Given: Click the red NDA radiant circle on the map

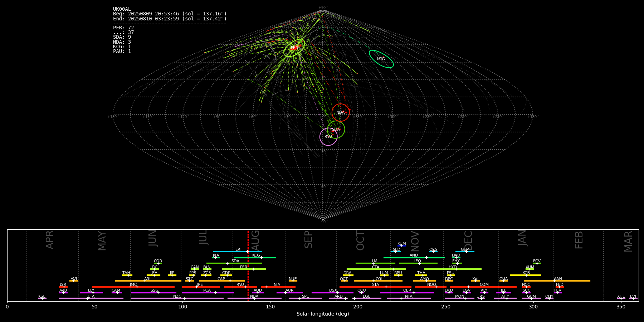Looking at the screenshot, I should click(341, 113).
